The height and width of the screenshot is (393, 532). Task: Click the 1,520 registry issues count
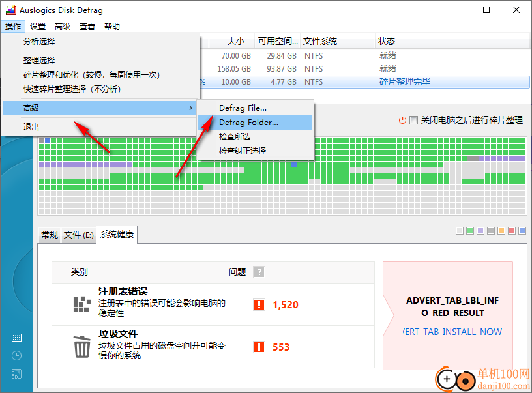[286, 305]
